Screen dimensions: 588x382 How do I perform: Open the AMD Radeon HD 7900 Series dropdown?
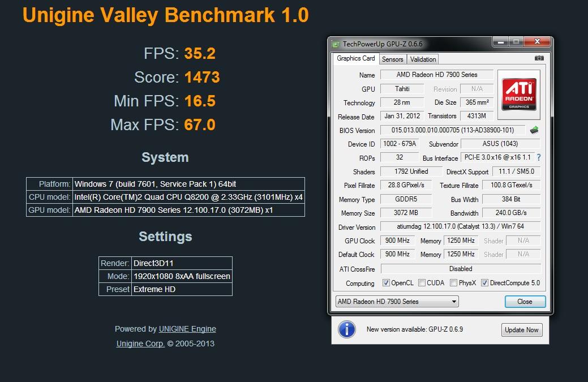[x=397, y=302]
